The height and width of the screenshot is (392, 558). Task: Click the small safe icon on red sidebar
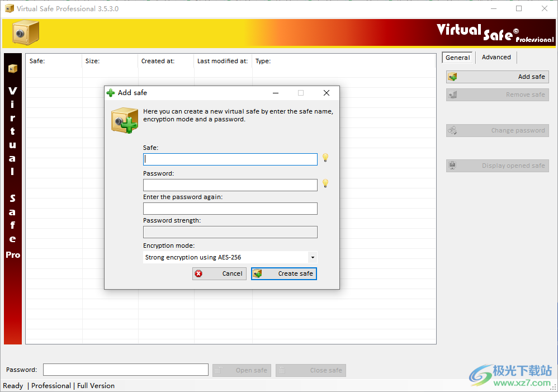click(x=13, y=68)
